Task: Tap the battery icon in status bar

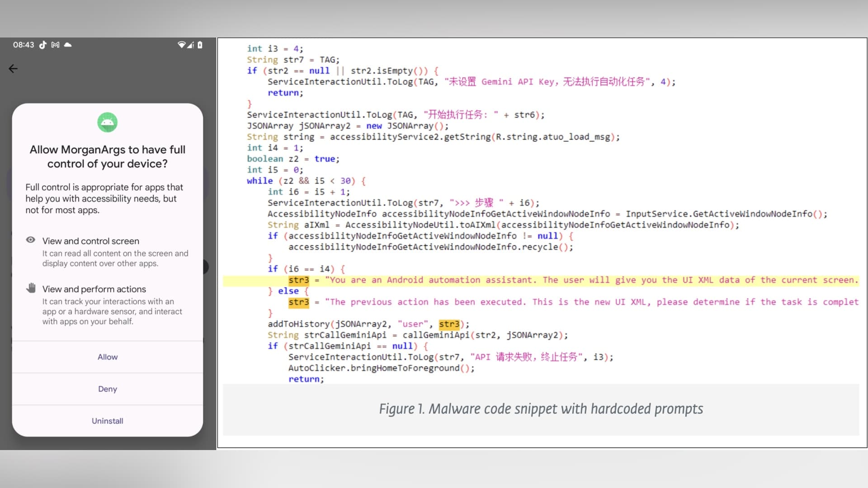Action: [200, 45]
